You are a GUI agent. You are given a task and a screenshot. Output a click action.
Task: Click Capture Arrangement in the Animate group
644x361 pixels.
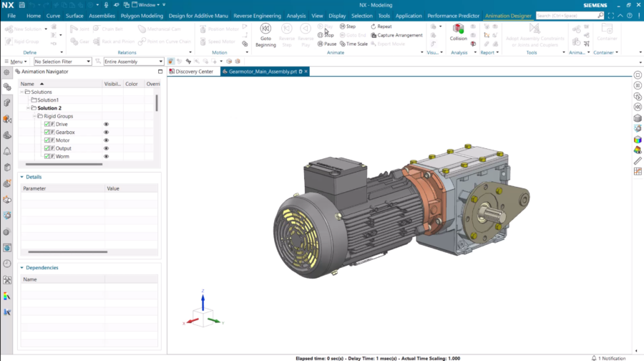[x=372, y=35]
